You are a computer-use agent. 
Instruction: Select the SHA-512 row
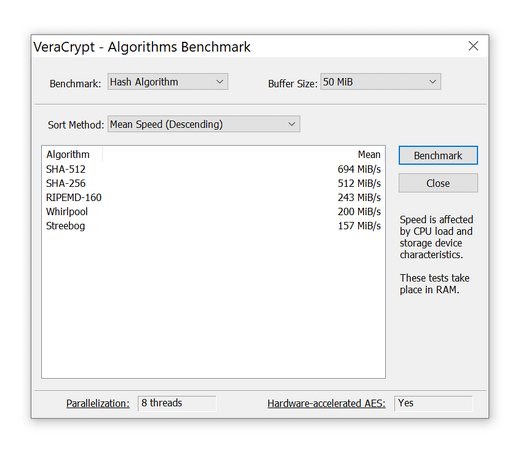click(x=213, y=169)
